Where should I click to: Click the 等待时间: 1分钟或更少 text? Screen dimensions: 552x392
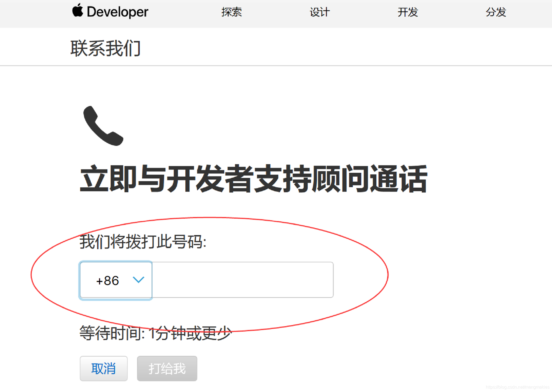click(155, 333)
